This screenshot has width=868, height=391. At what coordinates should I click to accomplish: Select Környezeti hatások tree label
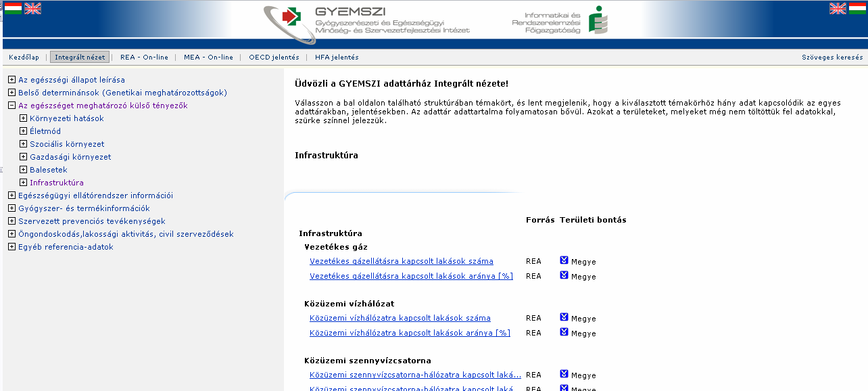point(67,118)
